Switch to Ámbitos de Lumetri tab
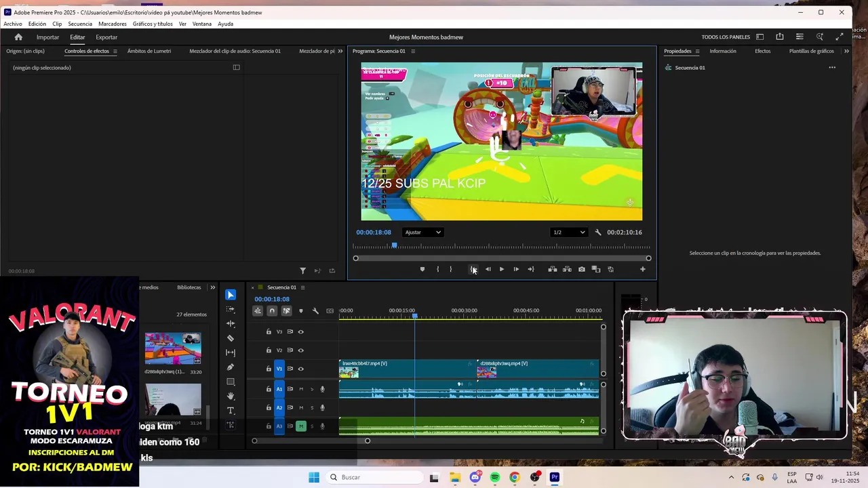The height and width of the screenshot is (488, 868). click(x=149, y=52)
